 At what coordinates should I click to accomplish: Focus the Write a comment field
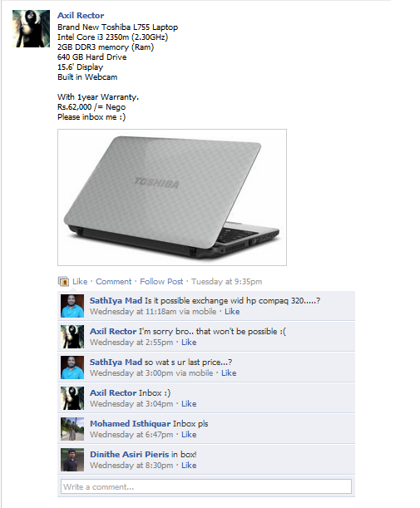pyautogui.click(x=206, y=486)
